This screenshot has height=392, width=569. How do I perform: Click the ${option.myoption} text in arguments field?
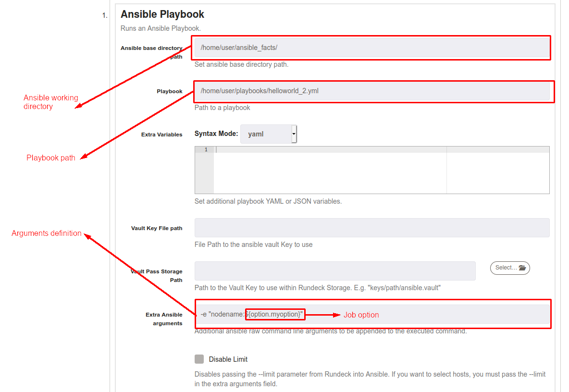click(x=275, y=314)
